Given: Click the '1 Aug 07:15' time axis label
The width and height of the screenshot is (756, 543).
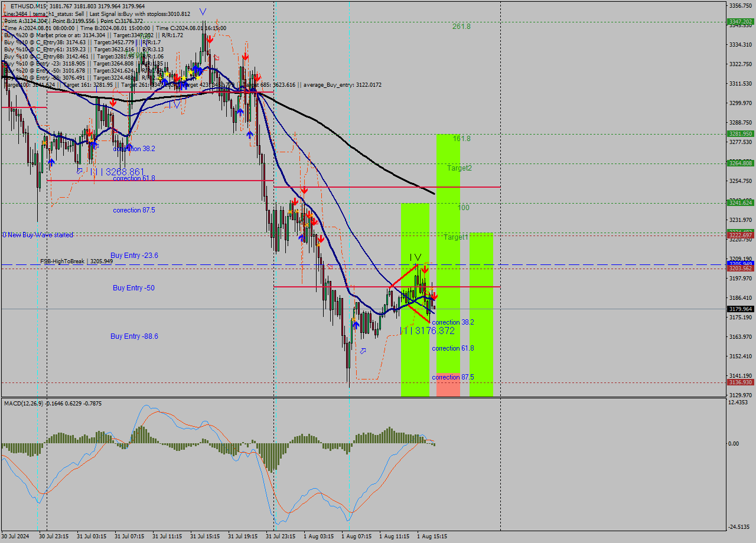Looking at the screenshot, I should pos(357,537).
